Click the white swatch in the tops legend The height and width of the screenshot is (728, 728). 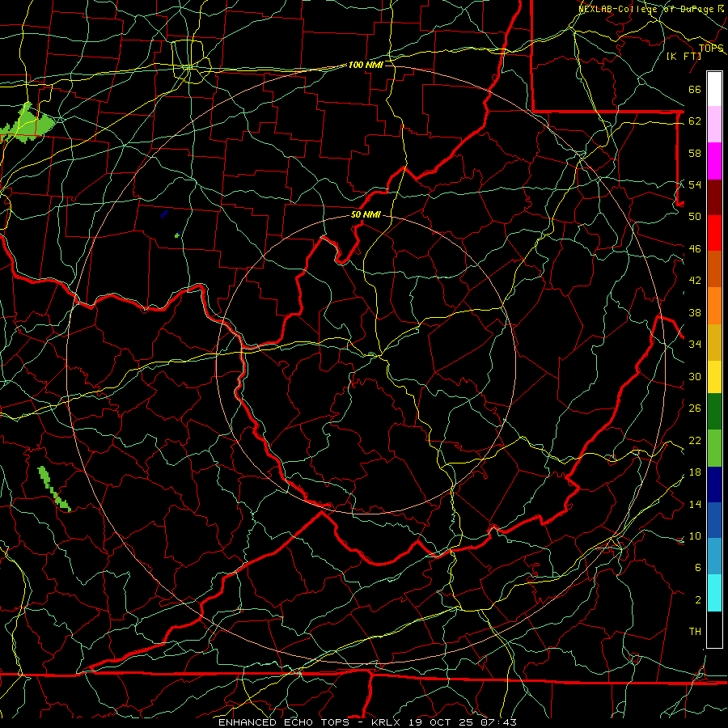click(x=714, y=89)
